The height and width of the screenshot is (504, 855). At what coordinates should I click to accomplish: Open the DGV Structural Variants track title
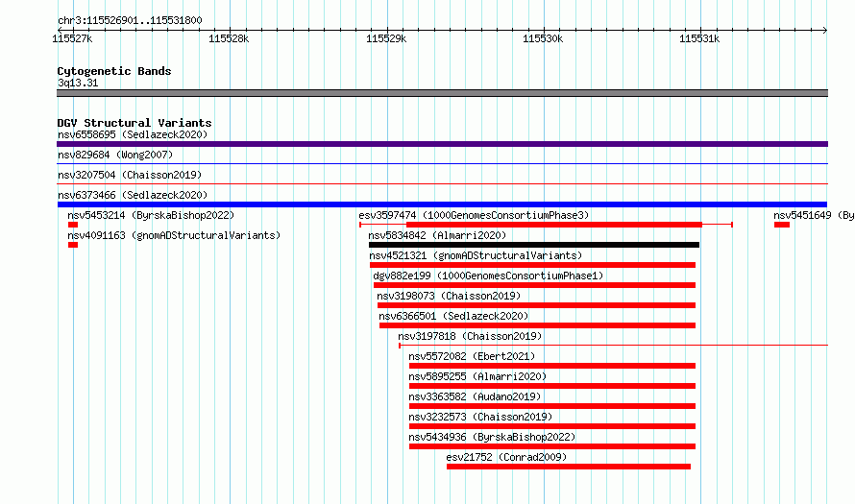click(x=134, y=123)
